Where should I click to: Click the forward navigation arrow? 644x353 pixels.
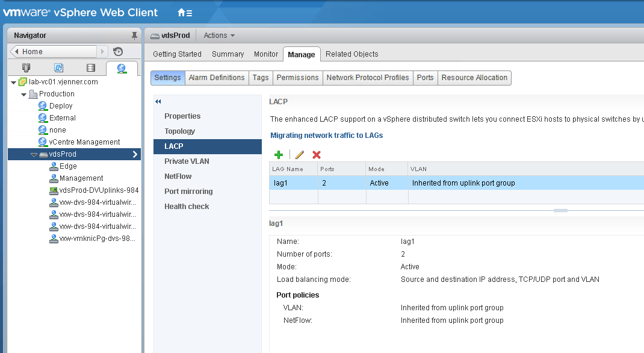pyautogui.click(x=103, y=51)
